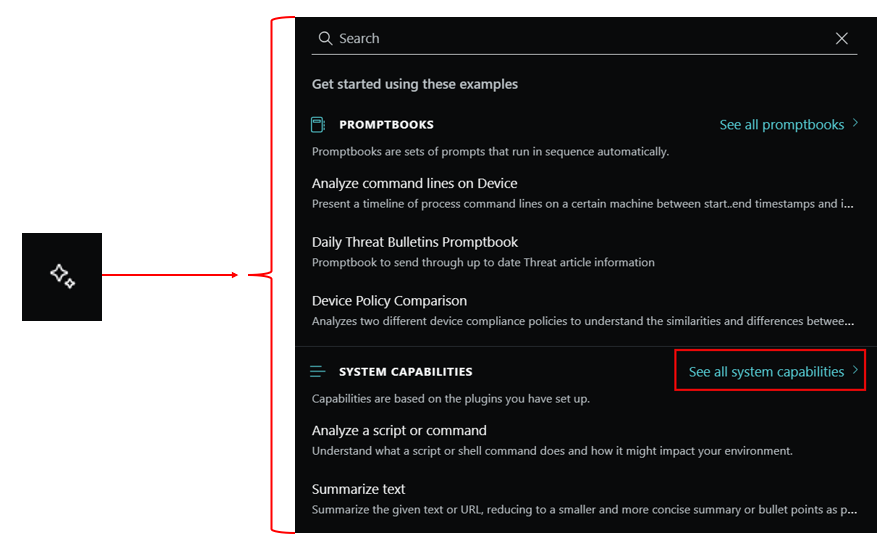Click the System Capabilities list icon
The width and height of the screenshot is (890, 548).
[318, 372]
